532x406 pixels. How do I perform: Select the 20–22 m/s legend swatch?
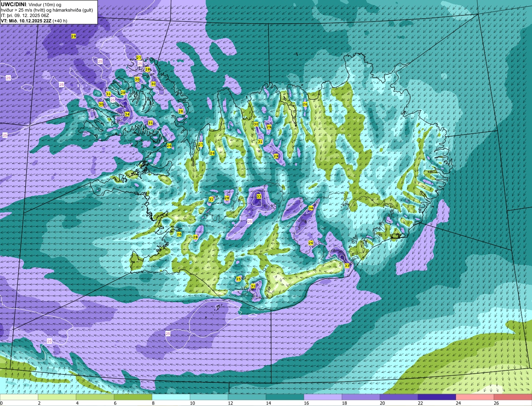pos(399,397)
